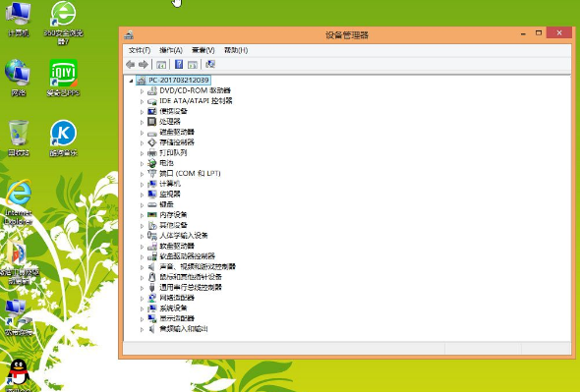Select the 酷狗音乐 blue K desktop shortcut

(63, 138)
